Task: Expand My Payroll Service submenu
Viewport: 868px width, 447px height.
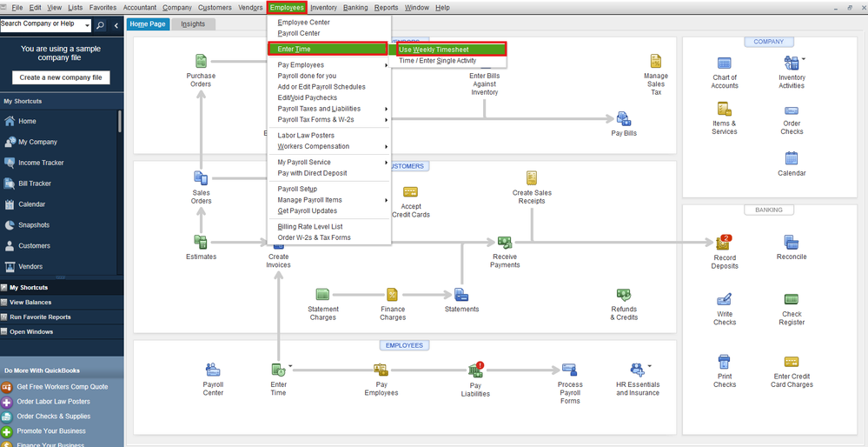Action: [x=387, y=163]
